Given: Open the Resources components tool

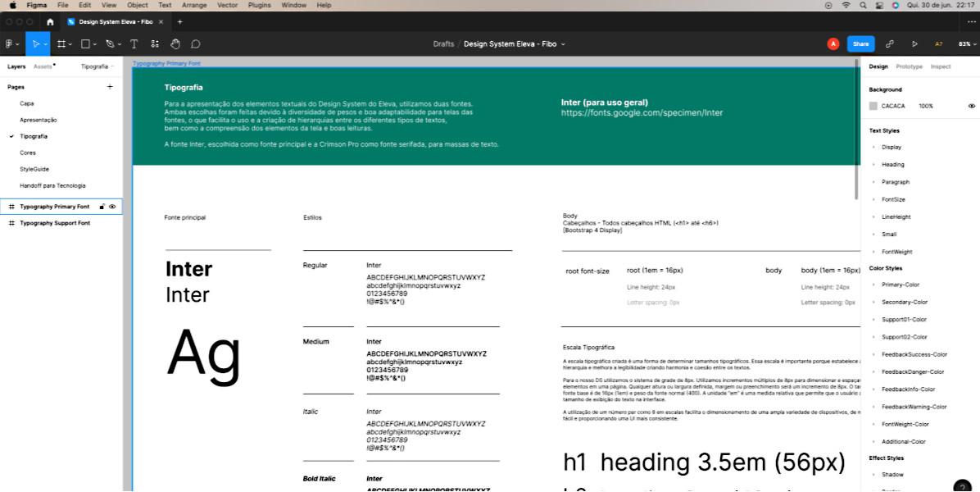Looking at the screenshot, I should [155, 43].
